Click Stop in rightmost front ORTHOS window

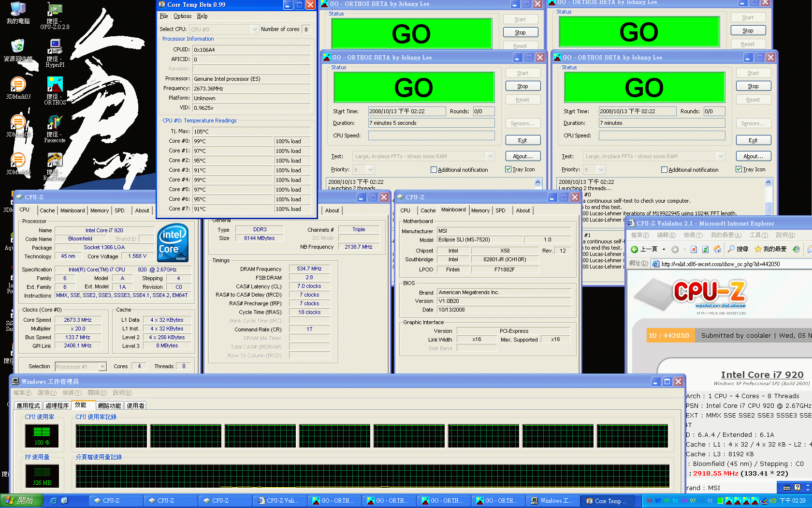754,86
